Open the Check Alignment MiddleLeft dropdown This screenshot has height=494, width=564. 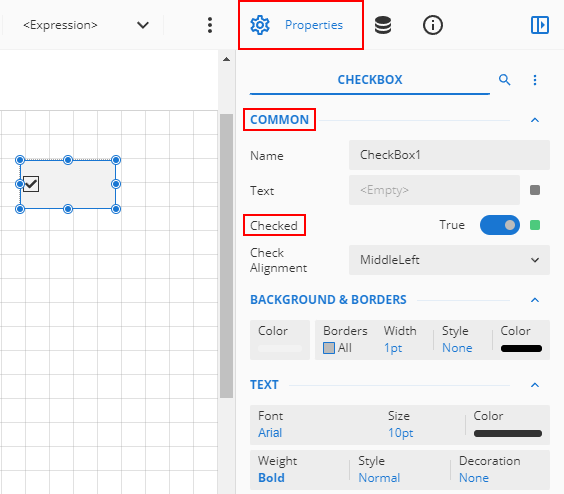click(449, 260)
